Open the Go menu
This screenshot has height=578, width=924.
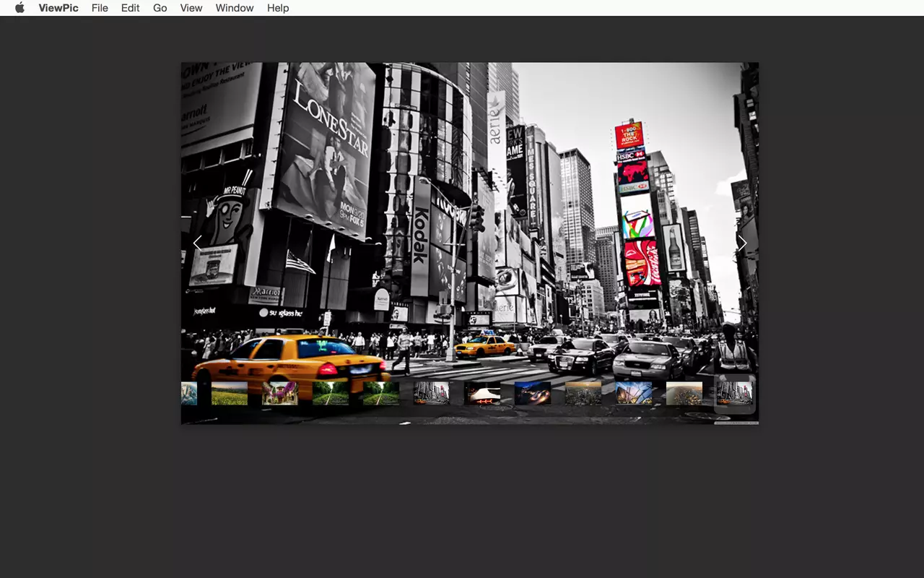(x=160, y=8)
